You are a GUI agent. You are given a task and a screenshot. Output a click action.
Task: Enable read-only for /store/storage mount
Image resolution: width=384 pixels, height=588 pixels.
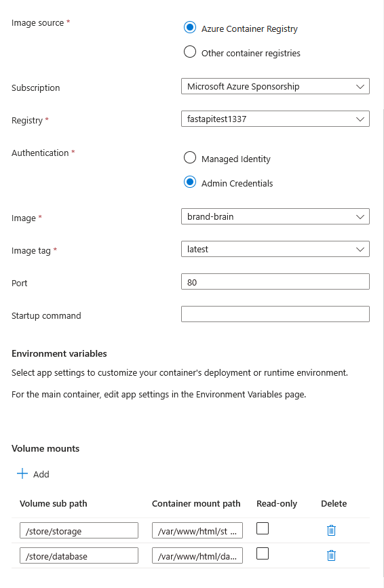(263, 528)
